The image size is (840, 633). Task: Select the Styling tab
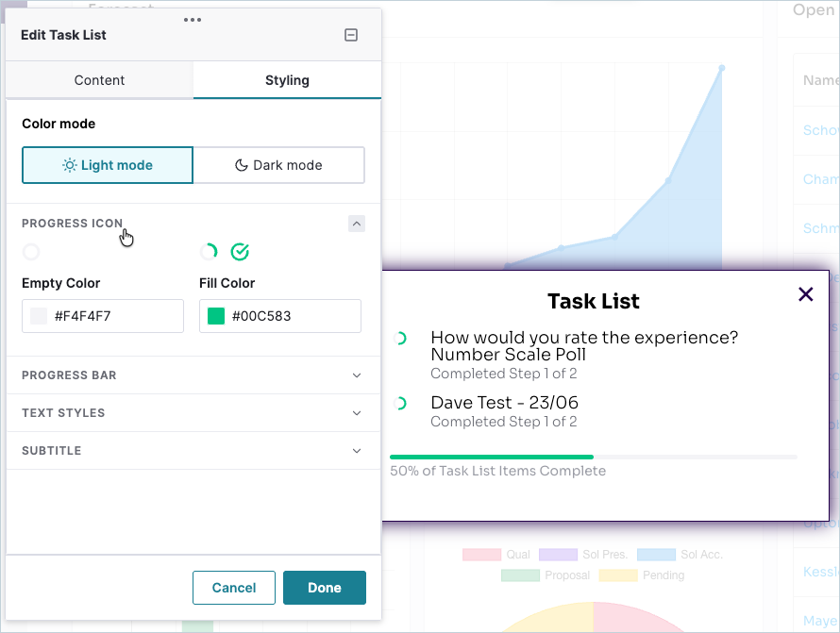287,80
